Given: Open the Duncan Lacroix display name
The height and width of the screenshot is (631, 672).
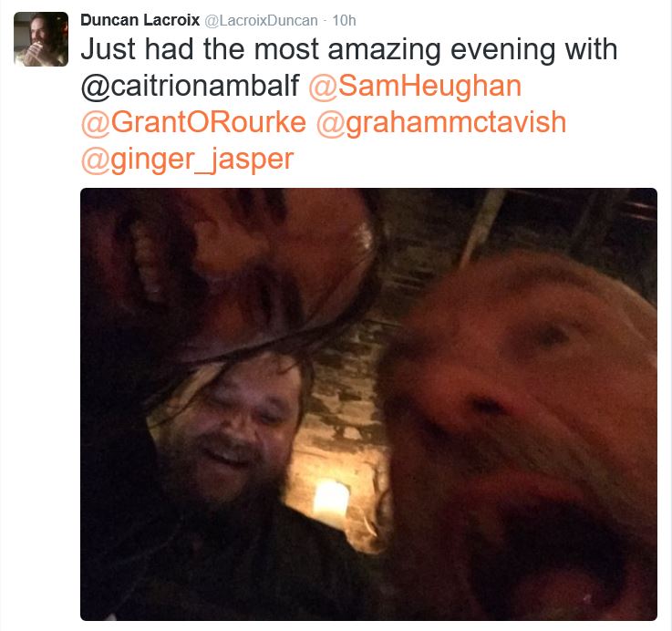Looking at the screenshot, I should tap(140, 20).
